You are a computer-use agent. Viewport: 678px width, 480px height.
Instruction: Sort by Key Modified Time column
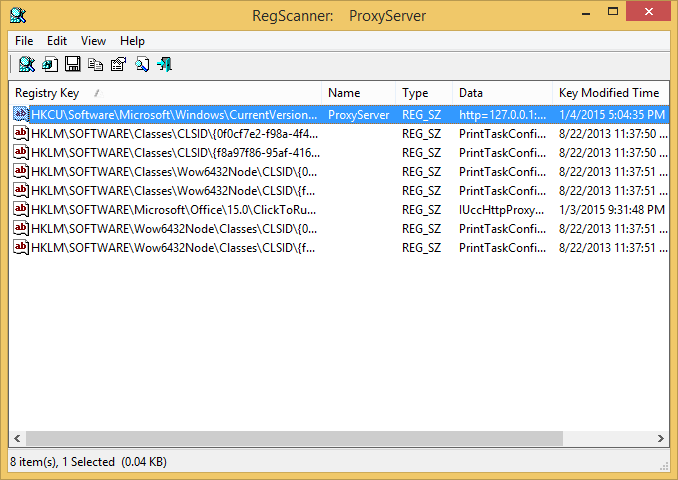pyautogui.click(x=611, y=93)
